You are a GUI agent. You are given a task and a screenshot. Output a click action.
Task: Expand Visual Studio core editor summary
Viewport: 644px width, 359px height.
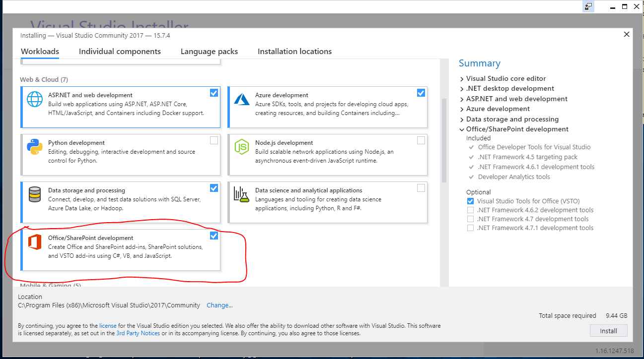pyautogui.click(x=462, y=79)
